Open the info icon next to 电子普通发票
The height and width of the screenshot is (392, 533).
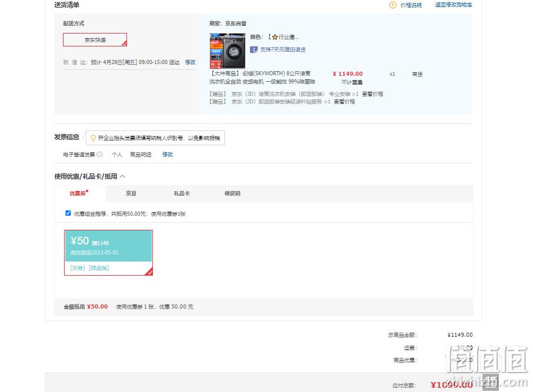point(99,154)
